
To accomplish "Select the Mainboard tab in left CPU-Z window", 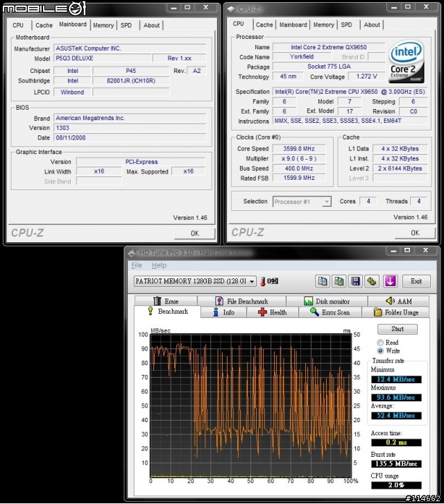I will click(73, 24).
